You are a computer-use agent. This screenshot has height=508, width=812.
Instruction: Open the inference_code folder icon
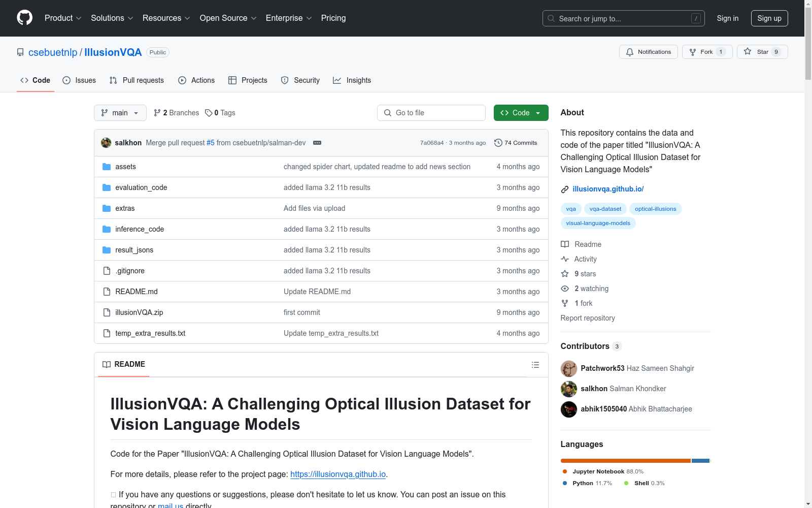(x=107, y=229)
